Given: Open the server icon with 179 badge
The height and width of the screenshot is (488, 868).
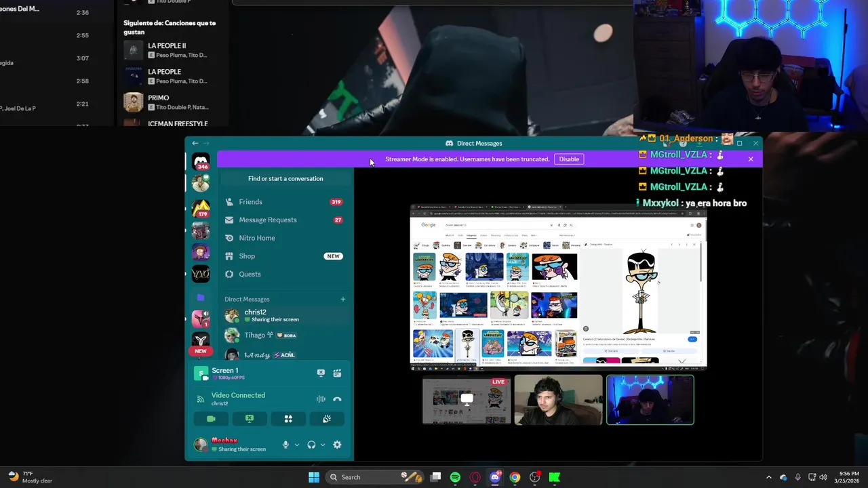Looking at the screenshot, I should [201, 208].
